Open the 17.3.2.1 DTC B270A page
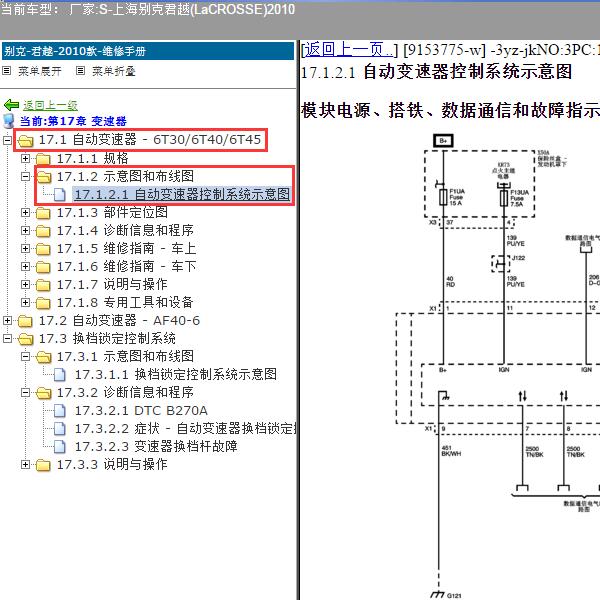 (141, 411)
